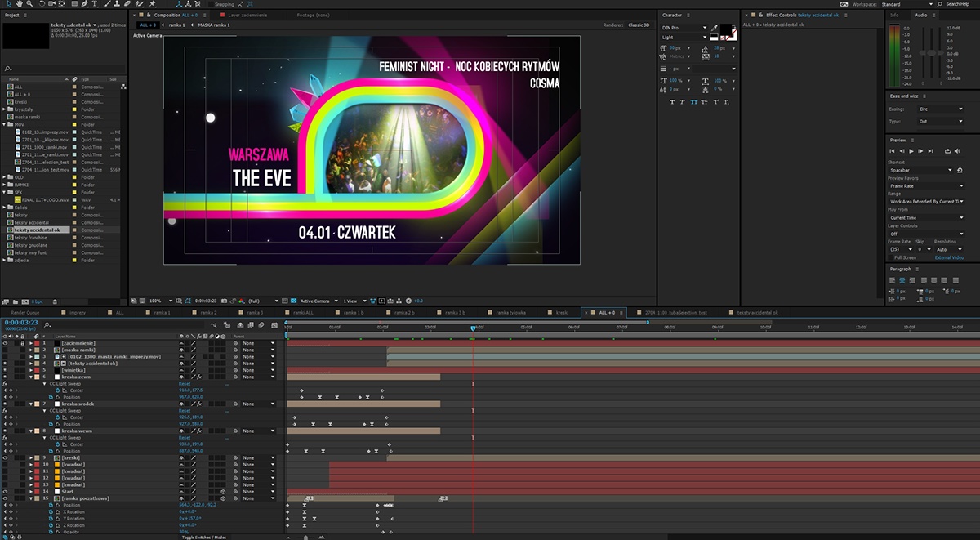The image size is (980, 540).
Task: Tick the Full Screen checkbox in Preview
Action: coord(891,257)
